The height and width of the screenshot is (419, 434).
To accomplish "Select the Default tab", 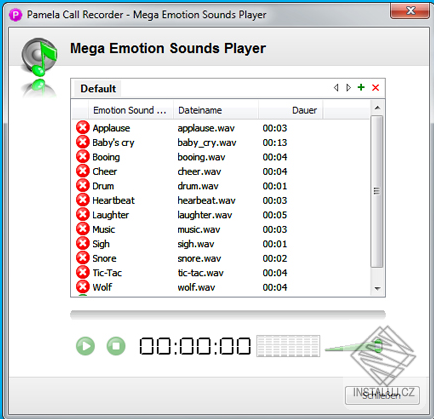I will [x=98, y=89].
